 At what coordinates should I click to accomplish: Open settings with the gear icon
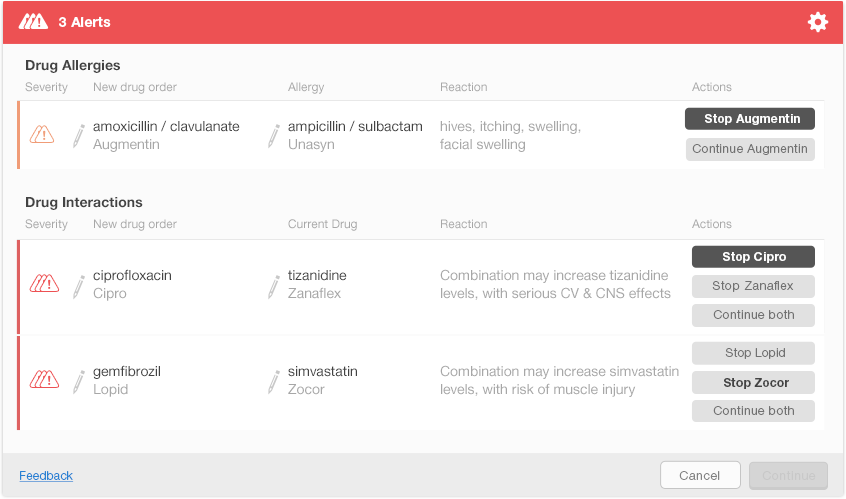(x=818, y=22)
